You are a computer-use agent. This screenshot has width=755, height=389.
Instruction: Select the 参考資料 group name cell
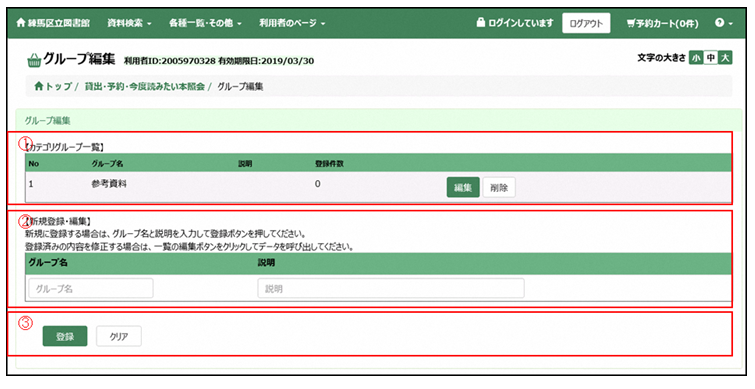109,184
